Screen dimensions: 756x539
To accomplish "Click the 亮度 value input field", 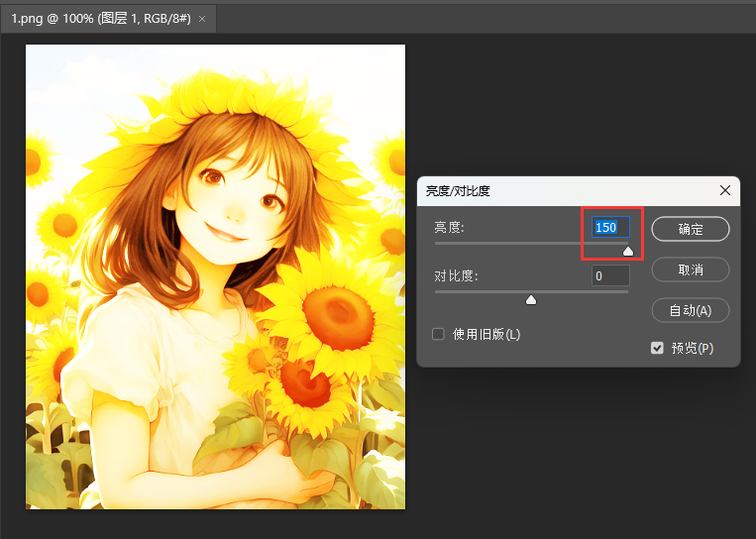I will 611,227.
